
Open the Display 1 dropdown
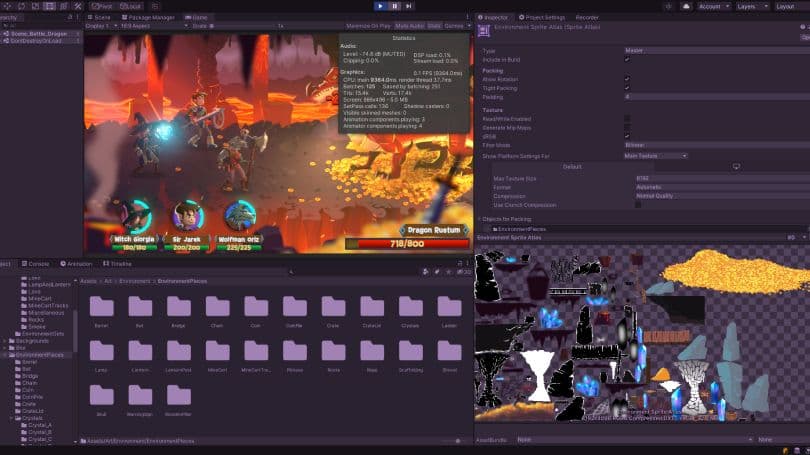point(101,26)
